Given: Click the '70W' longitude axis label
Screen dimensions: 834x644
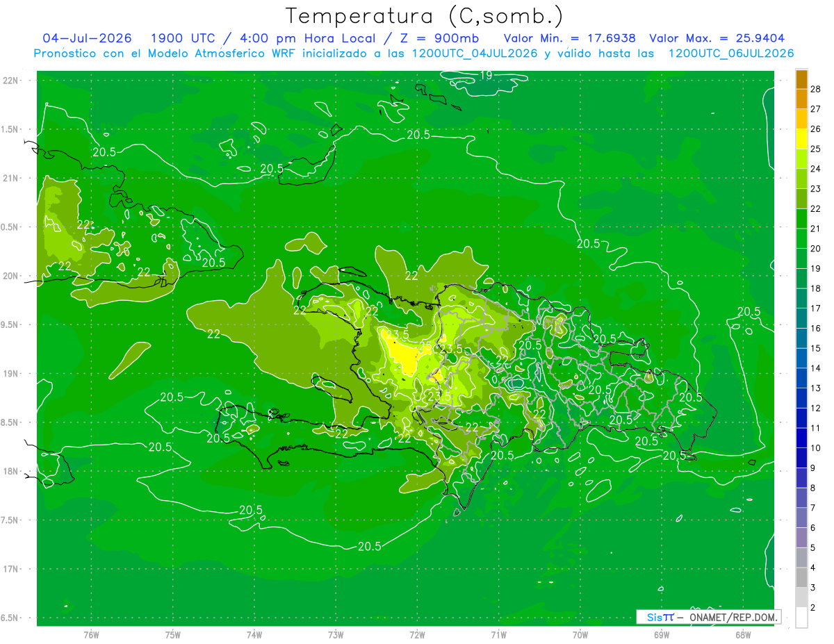Looking at the screenshot, I should (x=580, y=635).
